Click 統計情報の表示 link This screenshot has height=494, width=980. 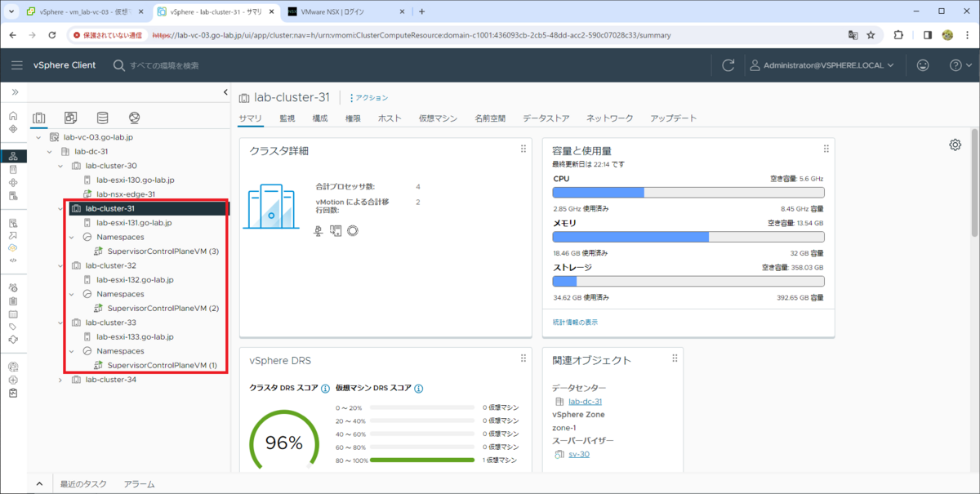(575, 323)
